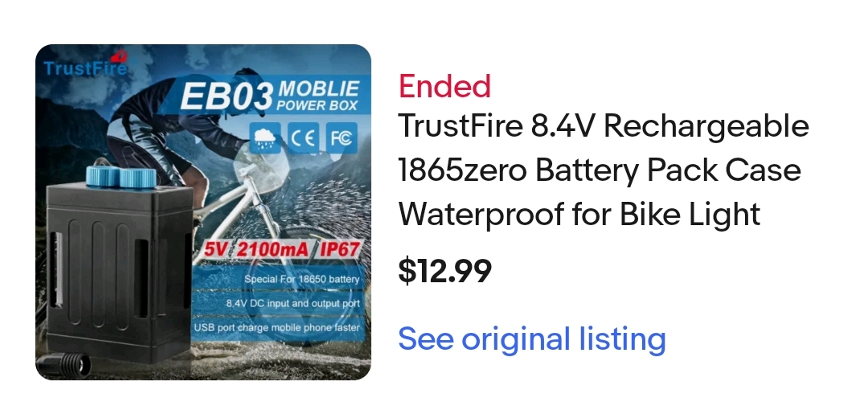Viewport: 868px width, 394px height.
Task: Click the rain cloud waterproof icon
Action: click(265, 137)
